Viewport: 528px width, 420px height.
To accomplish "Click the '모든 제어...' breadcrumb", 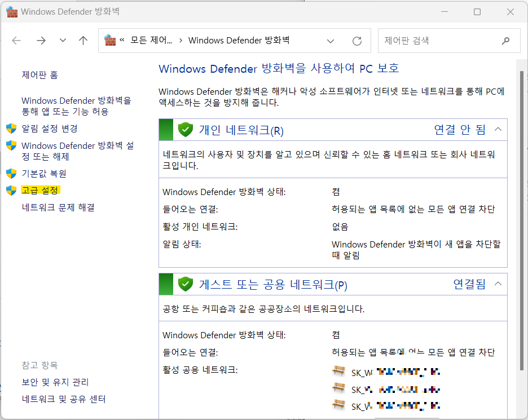I will tap(151, 41).
